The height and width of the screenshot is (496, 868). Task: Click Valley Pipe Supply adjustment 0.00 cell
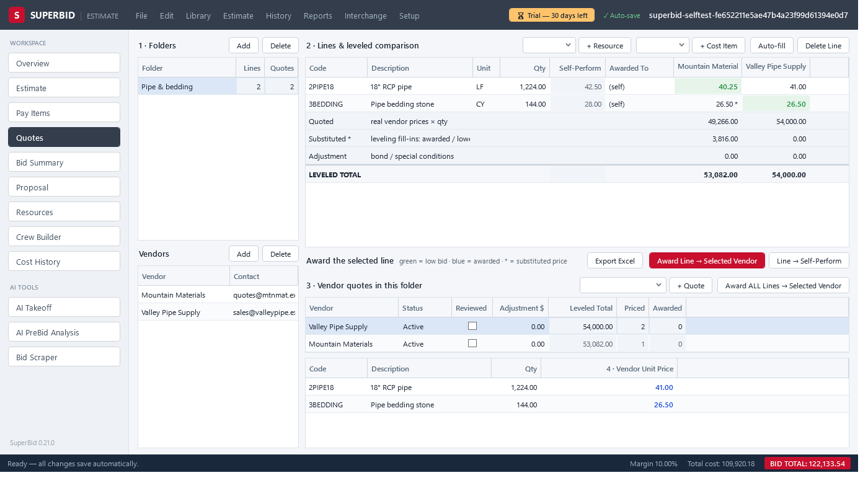pyautogui.click(x=521, y=327)
